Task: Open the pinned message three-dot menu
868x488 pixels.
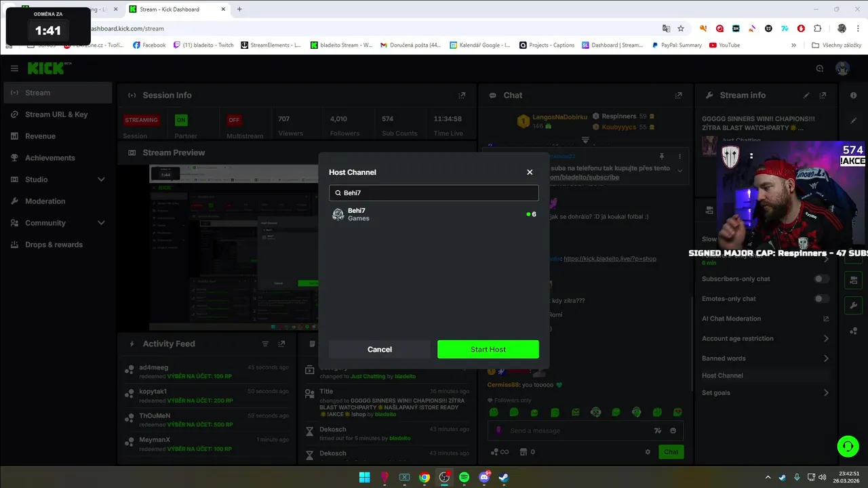Action: coord(679,157)
